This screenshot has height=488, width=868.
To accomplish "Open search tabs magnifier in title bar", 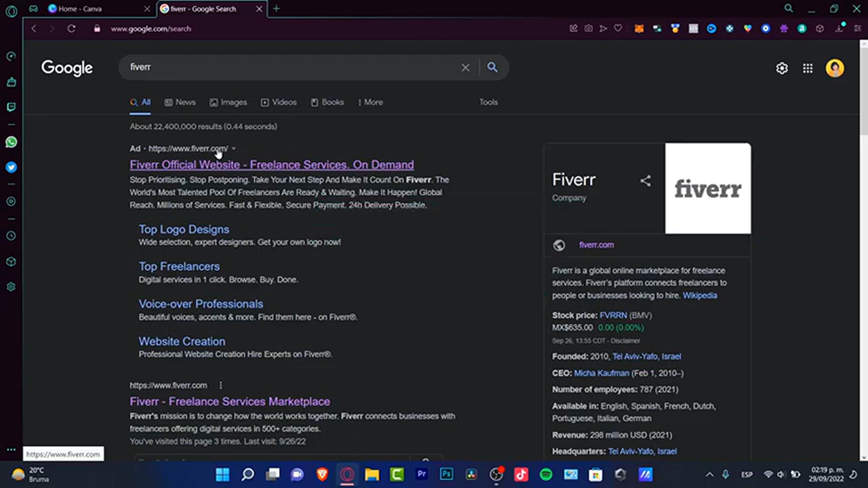I will click(x=788, y=9).
